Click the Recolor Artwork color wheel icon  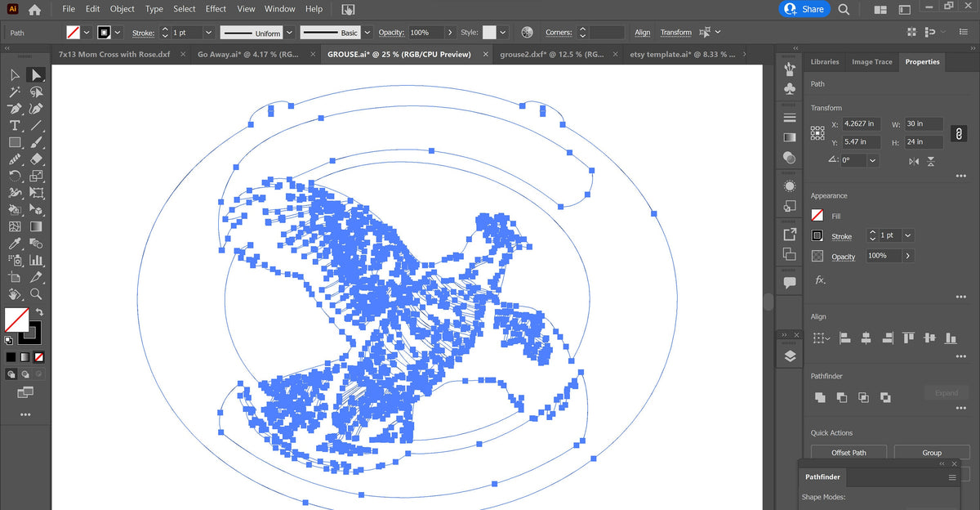point(527,33)
